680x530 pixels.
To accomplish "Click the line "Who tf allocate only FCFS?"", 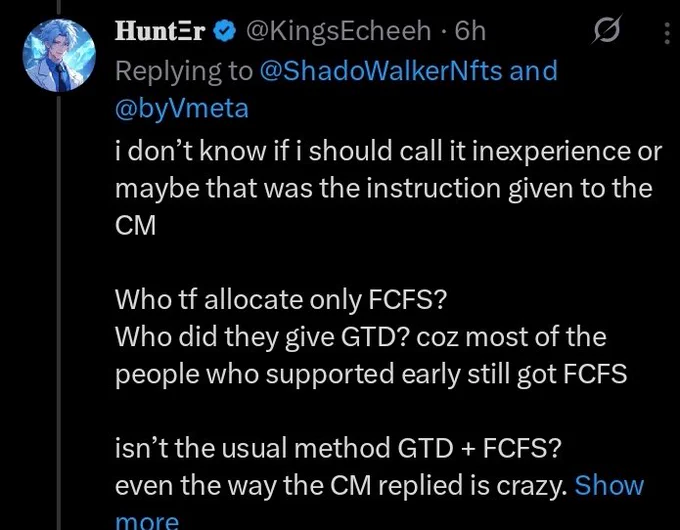I will [281, 300].
